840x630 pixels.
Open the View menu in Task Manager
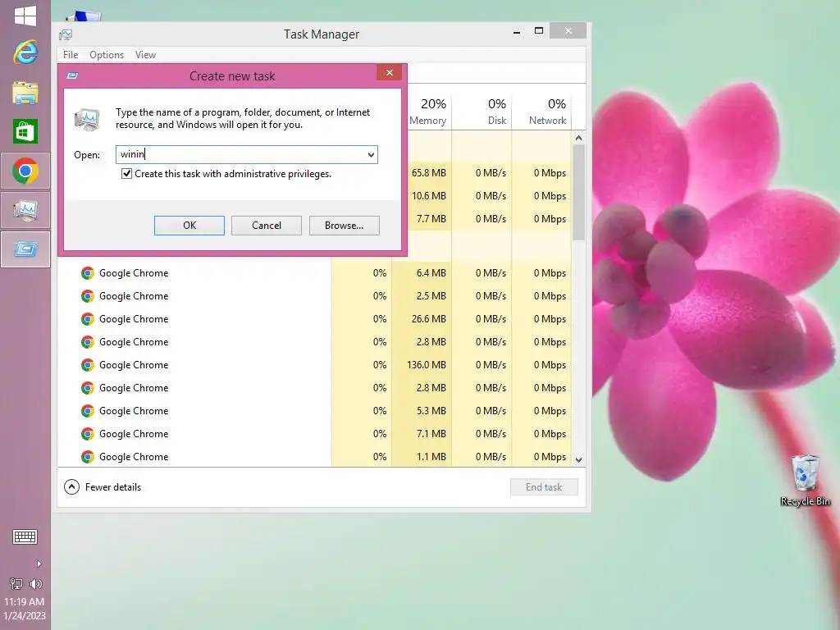pos(145,55)
